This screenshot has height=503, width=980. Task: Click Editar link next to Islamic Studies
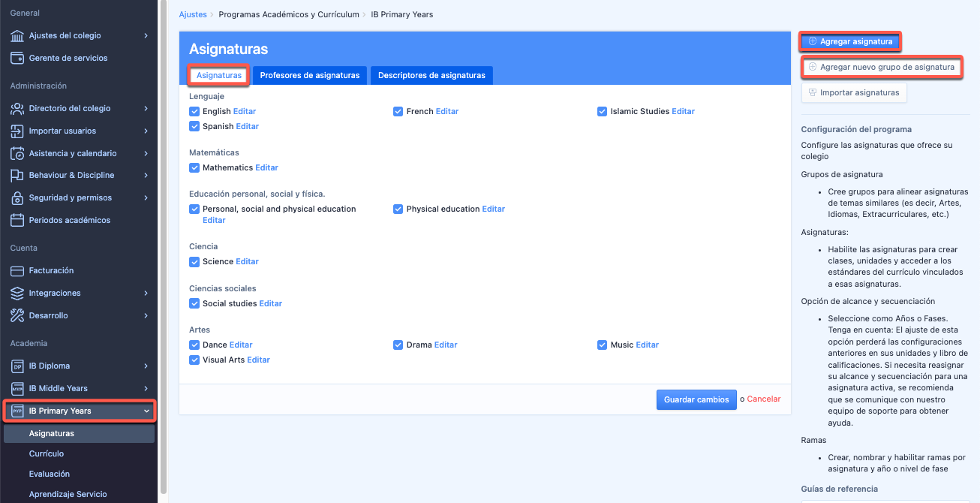[x=683, y=111]
